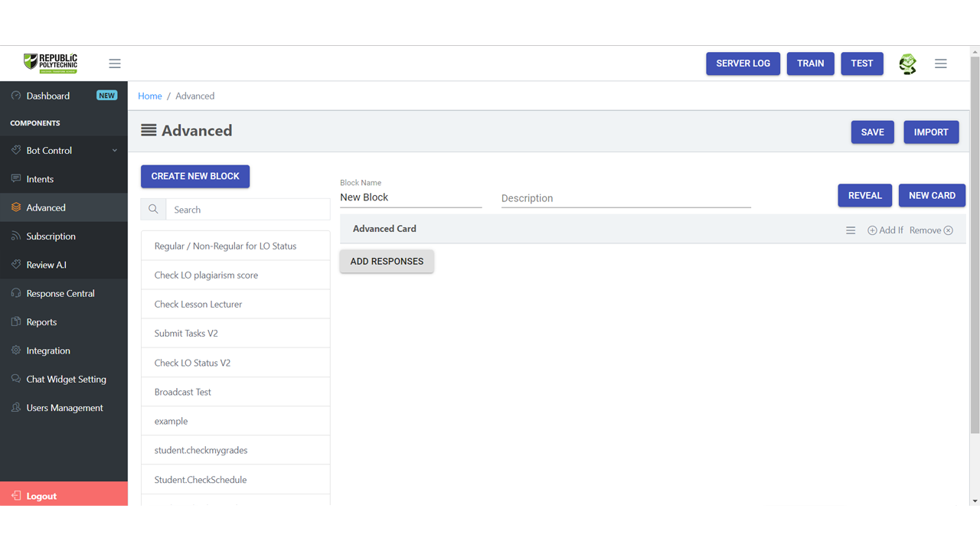Open the right-side hamburger menu icon

point(940,64)
